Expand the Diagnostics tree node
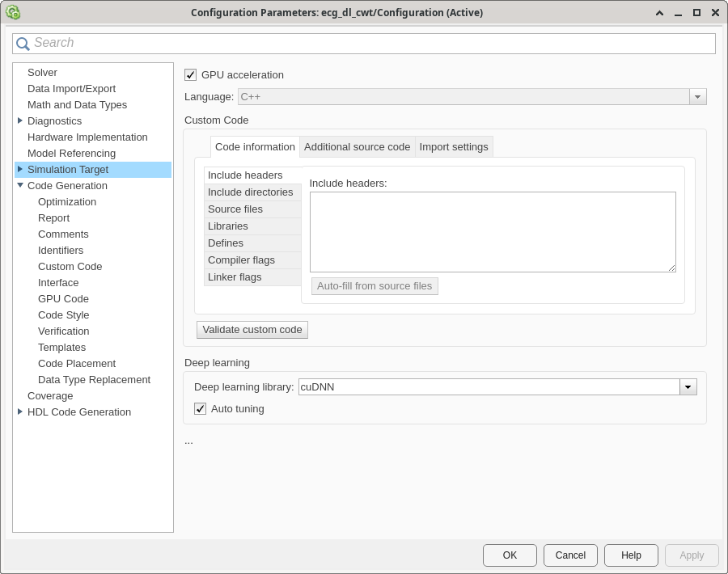This screenshot has width=728, height=574. [20, 121]
